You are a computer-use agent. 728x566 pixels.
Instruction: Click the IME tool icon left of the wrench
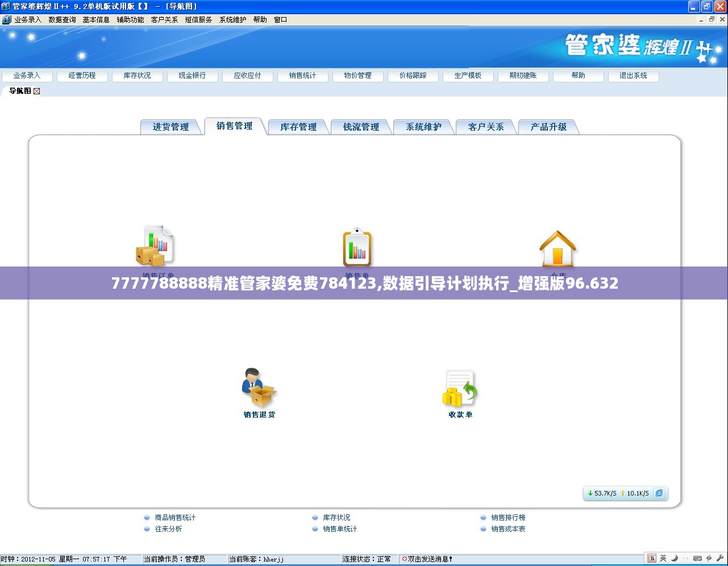pyautogui.click(x=709, y=559)
